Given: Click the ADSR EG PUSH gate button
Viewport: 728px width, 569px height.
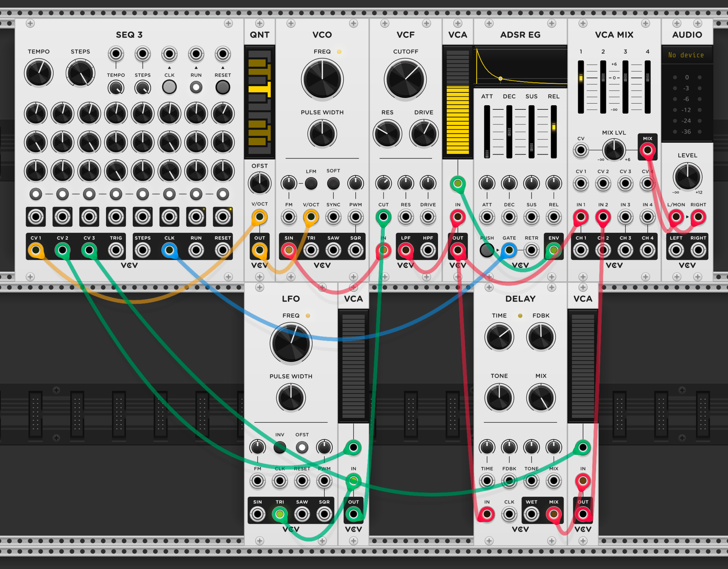Looking at the screenshot, I should pyautogui.click(x=487, y=250).
